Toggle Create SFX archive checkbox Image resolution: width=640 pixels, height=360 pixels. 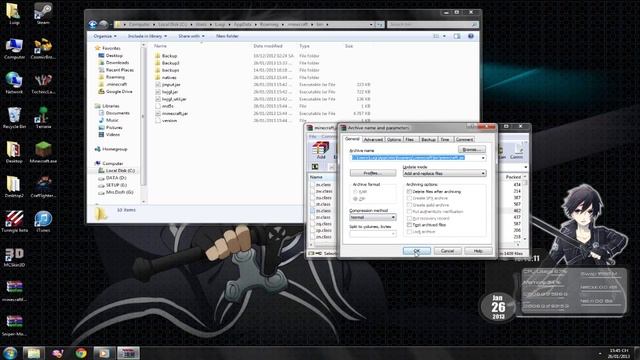(409, 198)
